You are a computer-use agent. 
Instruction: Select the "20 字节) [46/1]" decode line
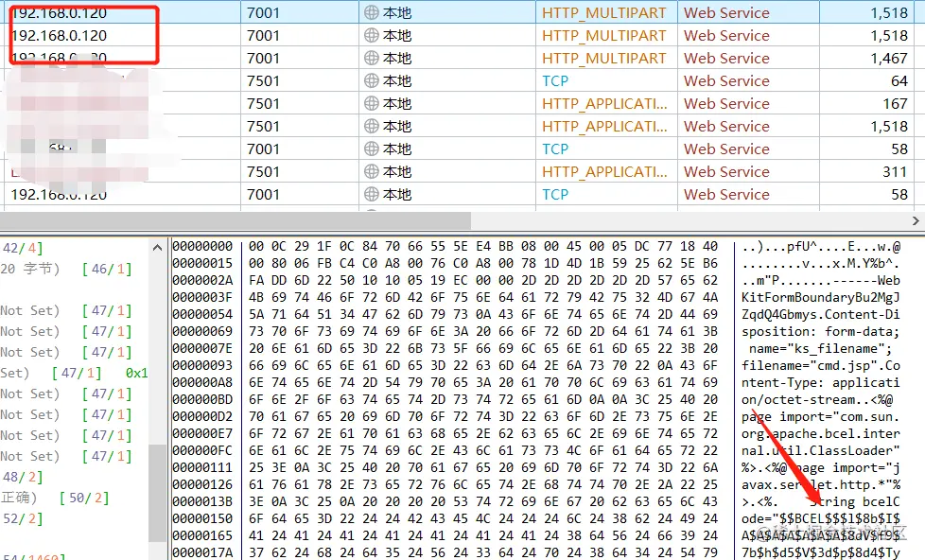pyautogui.click(x=66, y=269)
